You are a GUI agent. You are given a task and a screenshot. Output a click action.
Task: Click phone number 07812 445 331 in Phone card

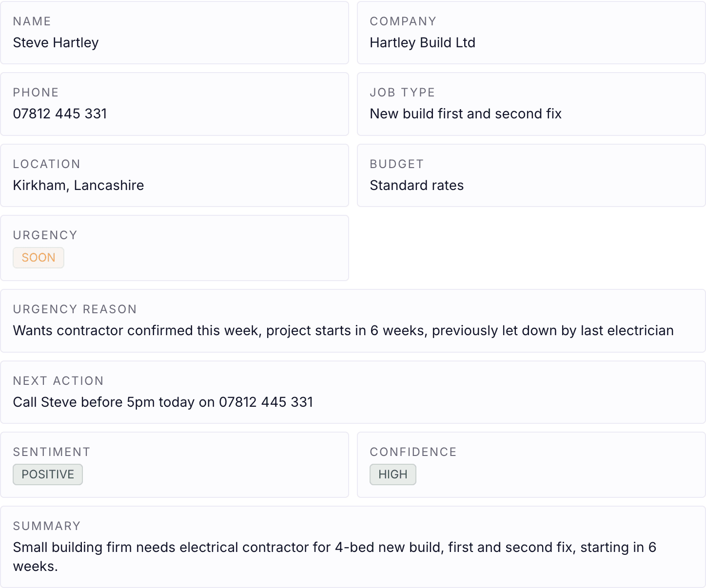[60, 114]
